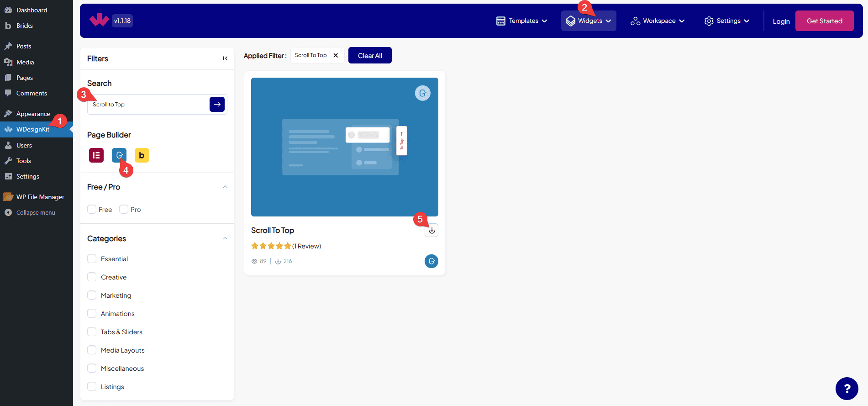The width and height of the screenshot is (868, 406).
Task: Remove the Scroll To Top applied filter
Action: [336, 55]
